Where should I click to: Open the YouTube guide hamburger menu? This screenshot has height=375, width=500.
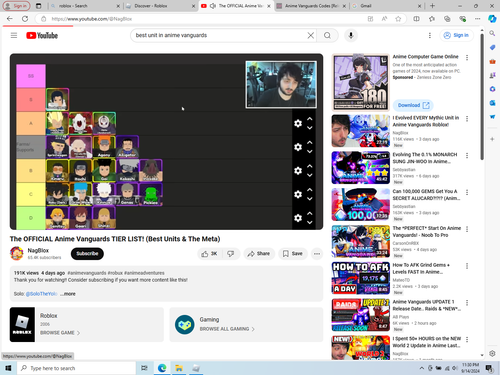14,35
